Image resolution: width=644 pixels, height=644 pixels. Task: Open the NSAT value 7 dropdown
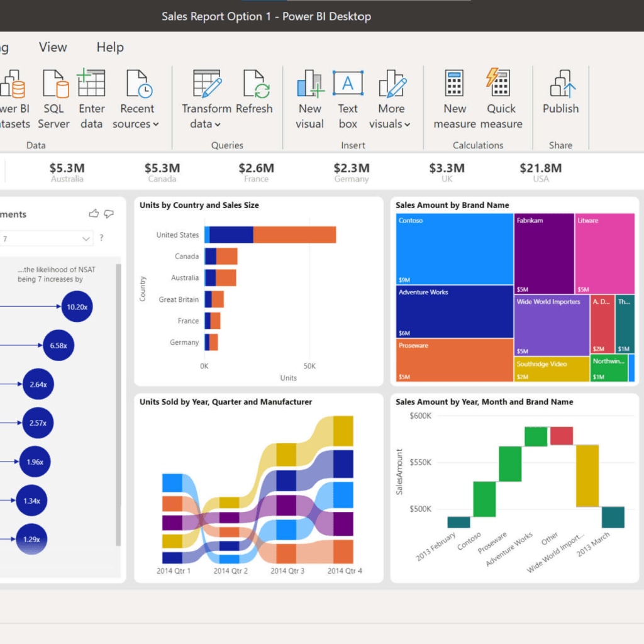pos(86,238)
